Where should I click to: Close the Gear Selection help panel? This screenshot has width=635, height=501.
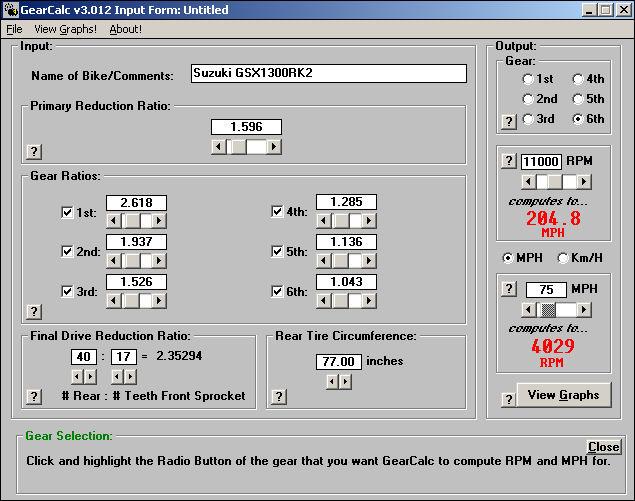603,447
